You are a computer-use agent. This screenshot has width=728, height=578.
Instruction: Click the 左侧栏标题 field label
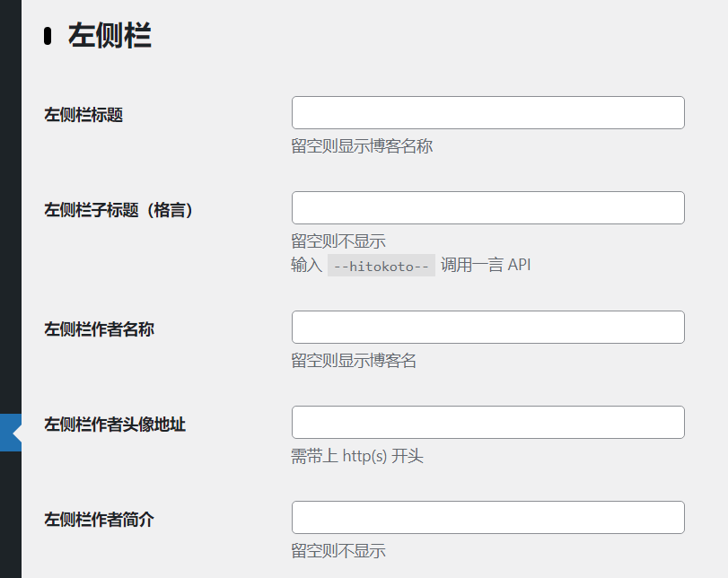[x=83, y=115]
